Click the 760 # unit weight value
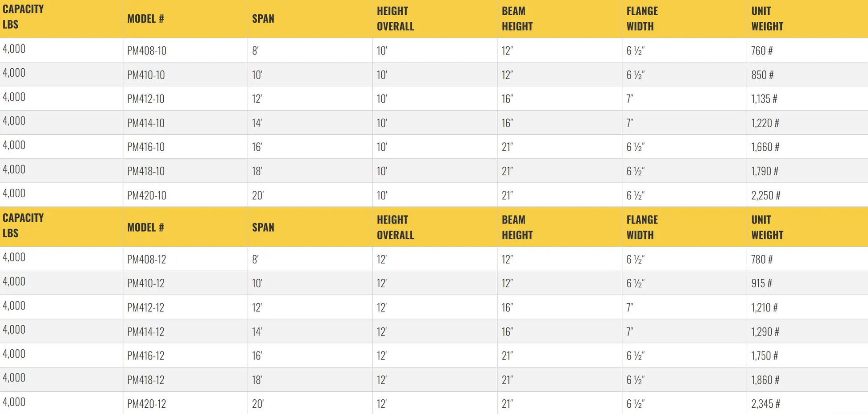Viewport: 868px width, 414px height. pos(762,51)
